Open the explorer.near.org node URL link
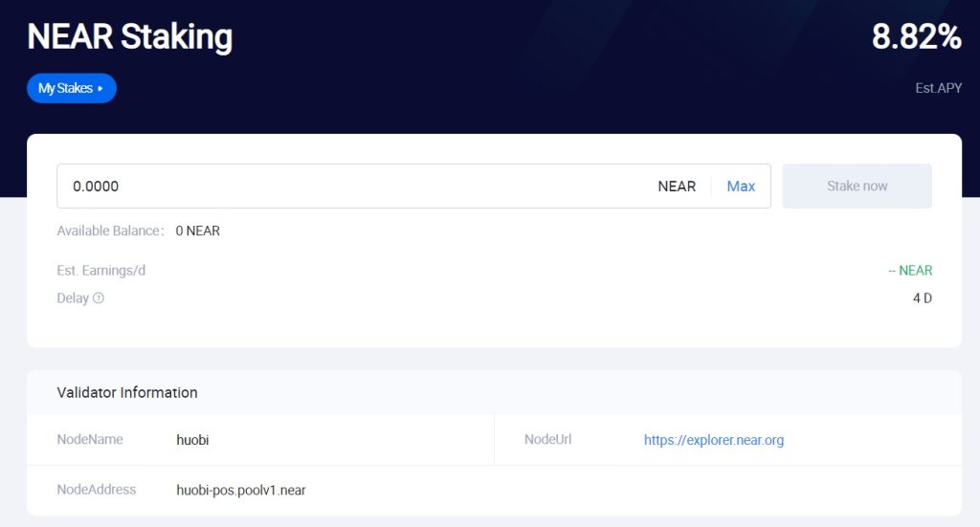This screenshot has width=980, height=527. click(713, 440)
